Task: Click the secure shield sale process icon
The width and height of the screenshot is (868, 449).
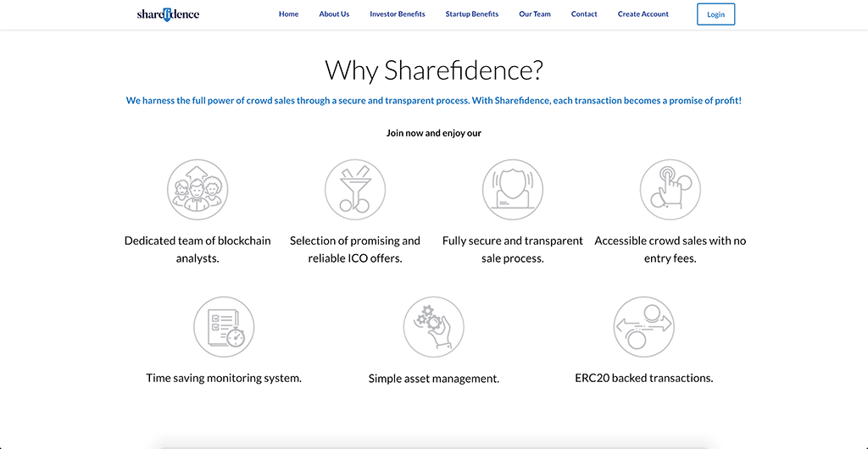Action: pos(513,190)
